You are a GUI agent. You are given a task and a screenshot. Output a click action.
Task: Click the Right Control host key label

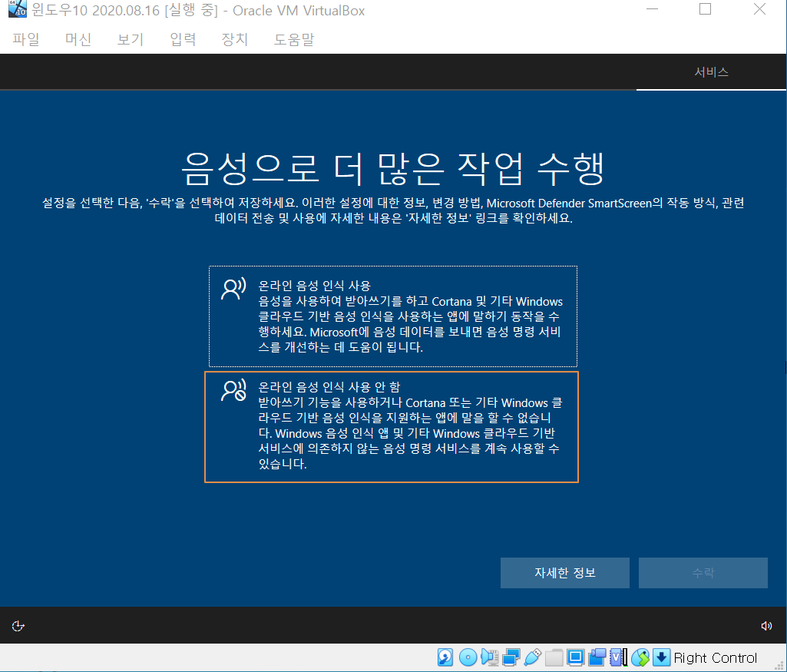pos(716,658)
